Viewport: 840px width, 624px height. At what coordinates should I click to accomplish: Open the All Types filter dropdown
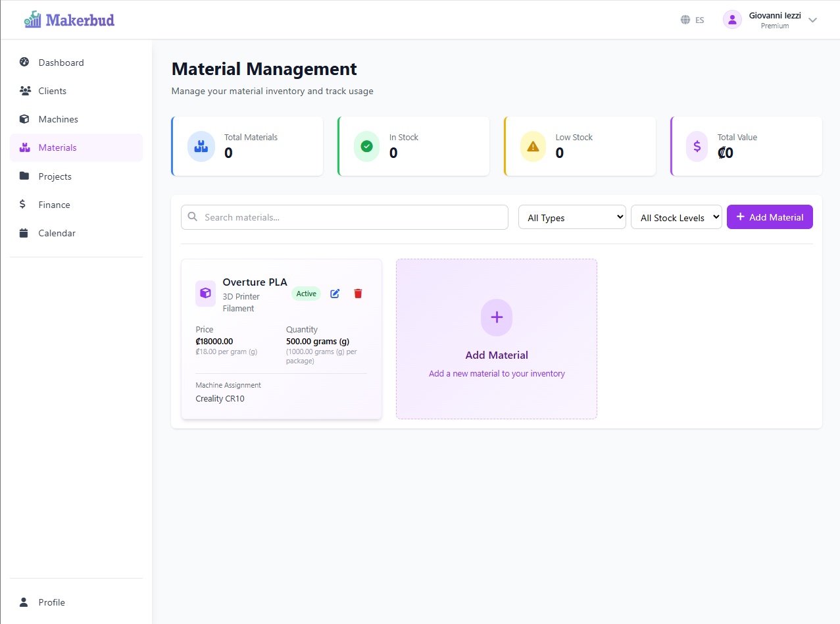coord(572,217)
